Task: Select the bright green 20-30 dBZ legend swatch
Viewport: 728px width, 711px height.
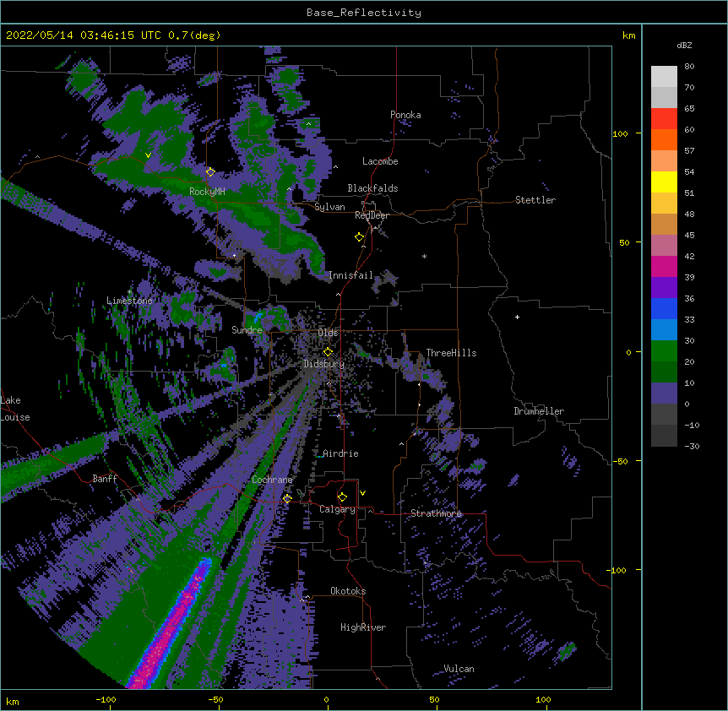Action: pos(664,351)
